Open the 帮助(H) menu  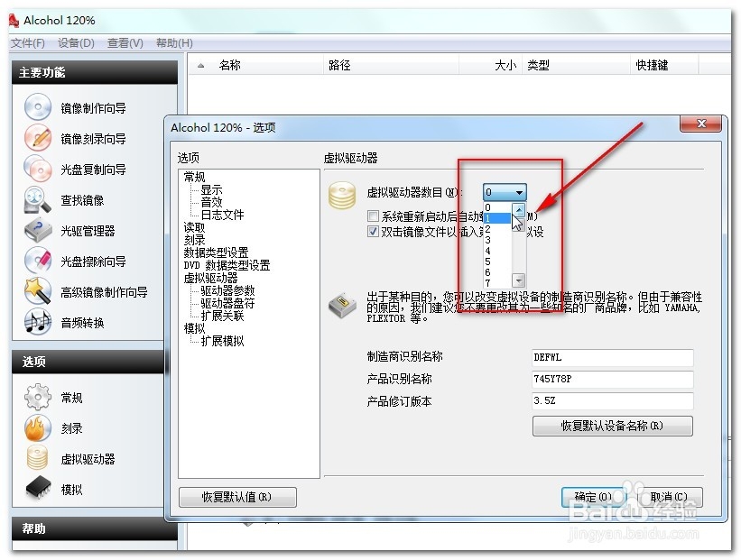click(x=174, y=43)
